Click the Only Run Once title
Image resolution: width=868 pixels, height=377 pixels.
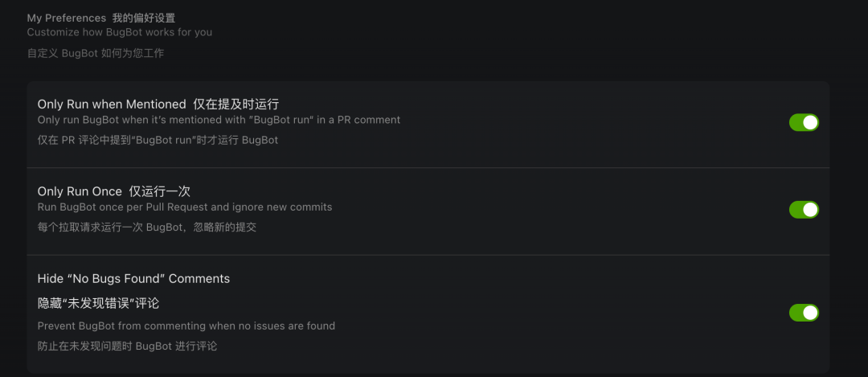coord(80,191)
